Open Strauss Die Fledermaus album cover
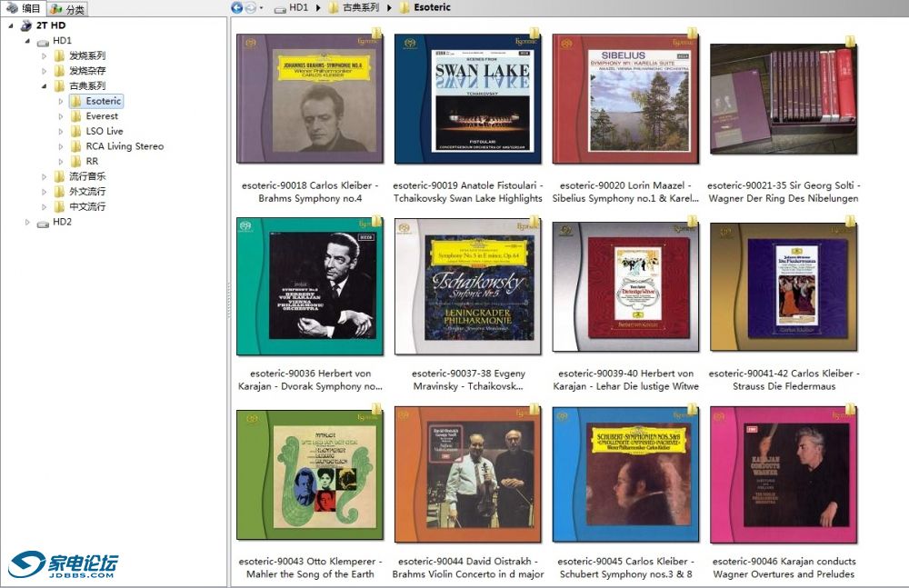This screenshot has height=588, width=909. point(784,286)
